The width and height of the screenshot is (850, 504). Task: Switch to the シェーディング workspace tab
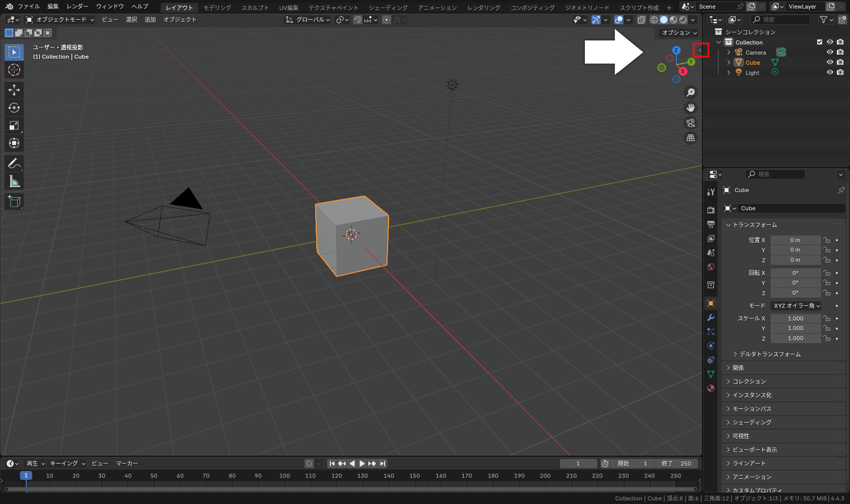388,8
